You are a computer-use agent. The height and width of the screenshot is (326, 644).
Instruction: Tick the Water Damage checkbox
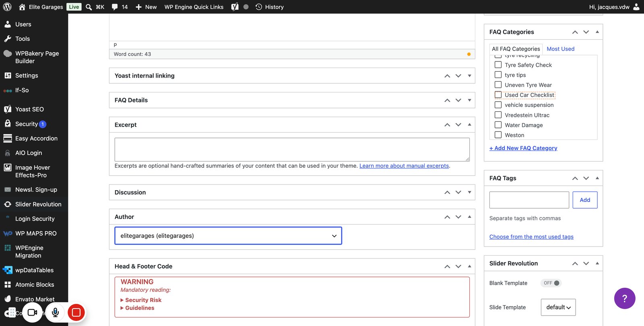click(498, 125)
